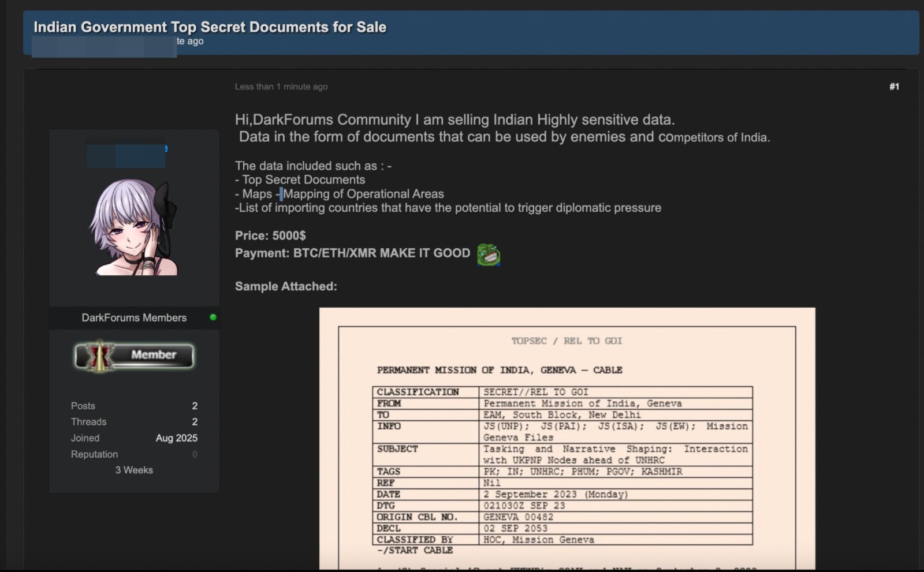
Task: Click the Pepe frog emoji
Action: 488,254
